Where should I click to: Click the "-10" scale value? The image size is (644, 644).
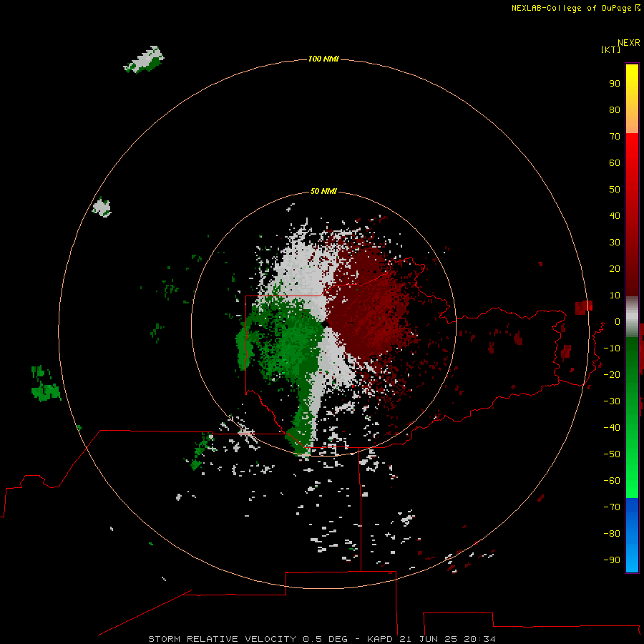[612, 348]
